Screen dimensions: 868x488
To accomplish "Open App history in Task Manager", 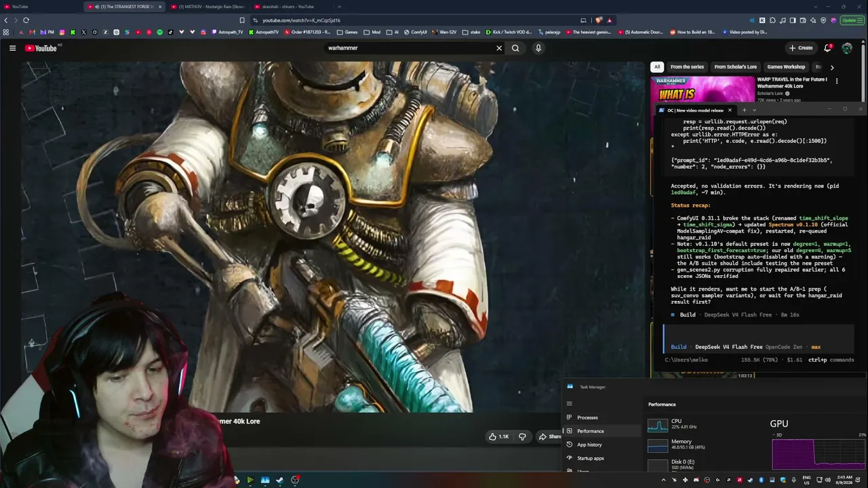I will 601,445.
